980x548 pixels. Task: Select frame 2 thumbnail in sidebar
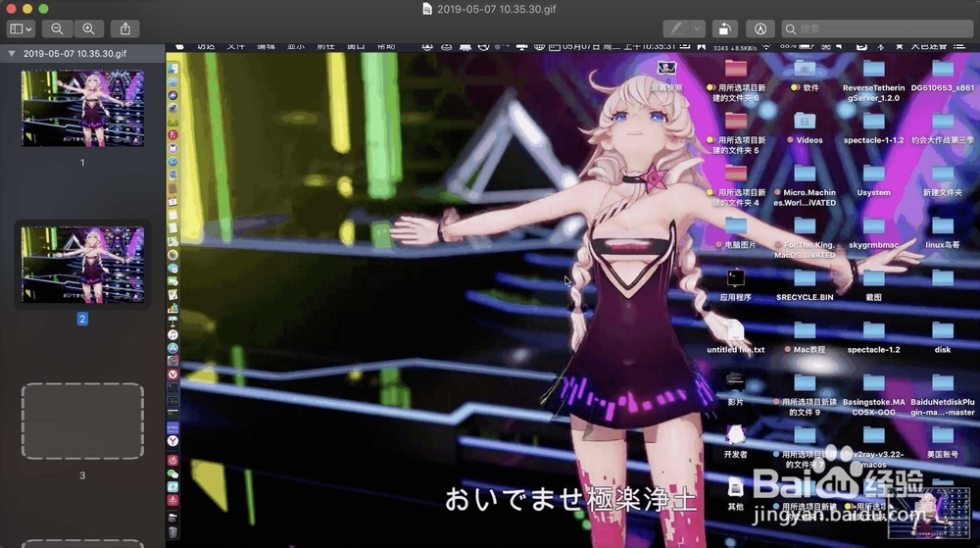click(82, 265)
